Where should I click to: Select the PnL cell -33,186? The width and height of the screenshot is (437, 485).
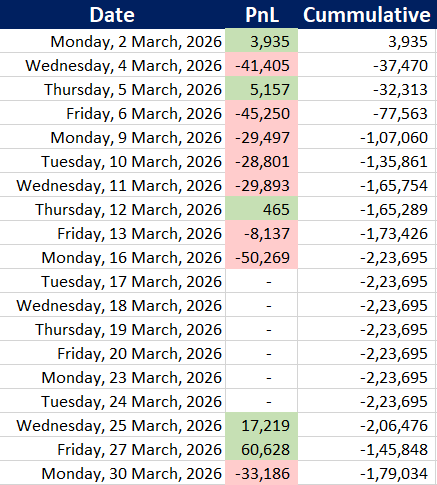[x=261, y=473]
